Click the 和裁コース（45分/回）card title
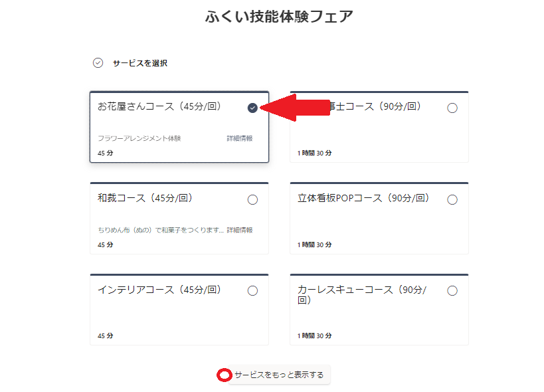 pyautogui.click(x=145, y=198)
